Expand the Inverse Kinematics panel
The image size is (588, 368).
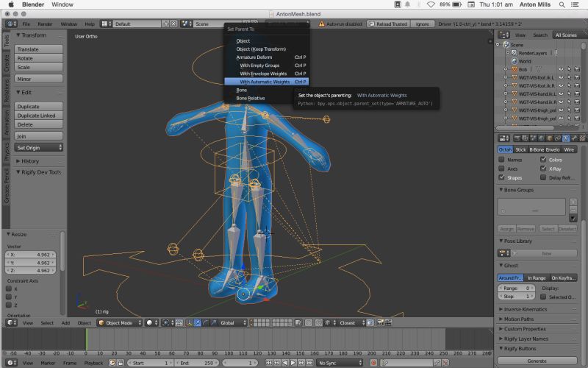tap(523, 309)
